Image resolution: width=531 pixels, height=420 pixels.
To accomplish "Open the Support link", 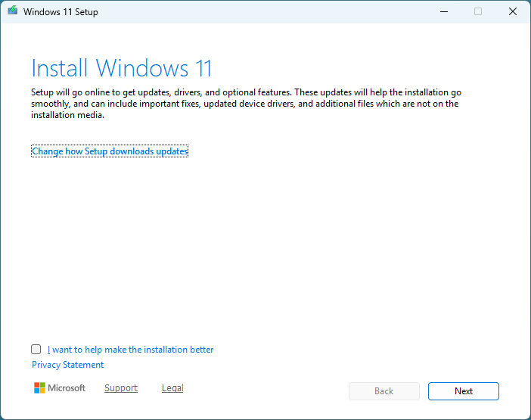I will [x=121, y=387].
